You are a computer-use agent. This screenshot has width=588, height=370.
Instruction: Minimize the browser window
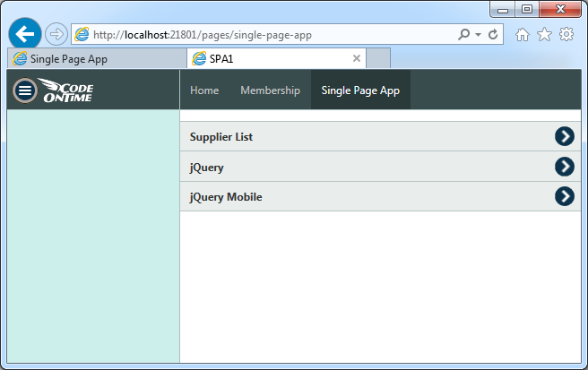pyautogui.click(x=503, y=9)
